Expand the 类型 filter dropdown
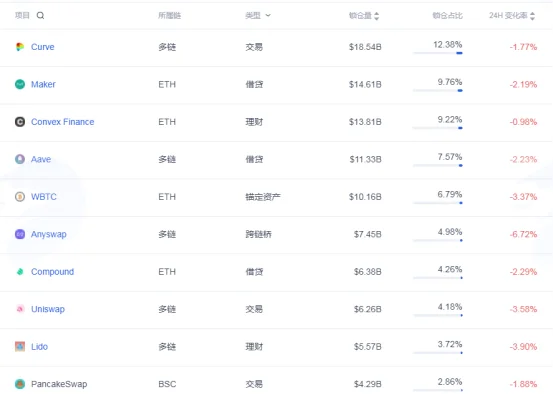This screenshot has width=554, height=394. coord(268,16)
